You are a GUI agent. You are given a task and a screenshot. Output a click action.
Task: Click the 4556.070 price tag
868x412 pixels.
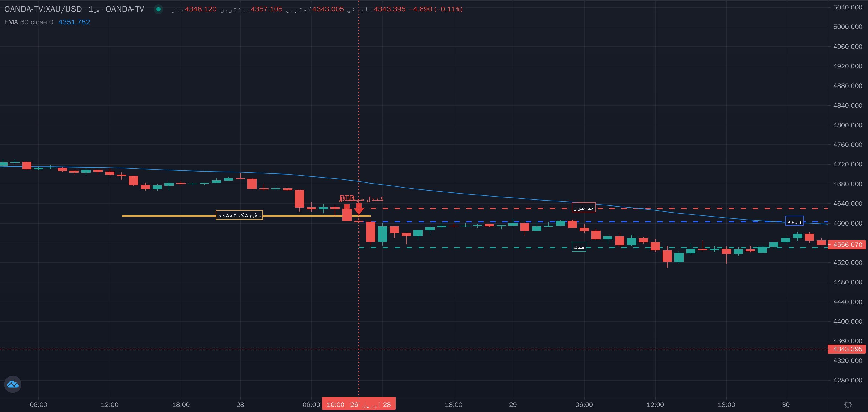point(847,245)
